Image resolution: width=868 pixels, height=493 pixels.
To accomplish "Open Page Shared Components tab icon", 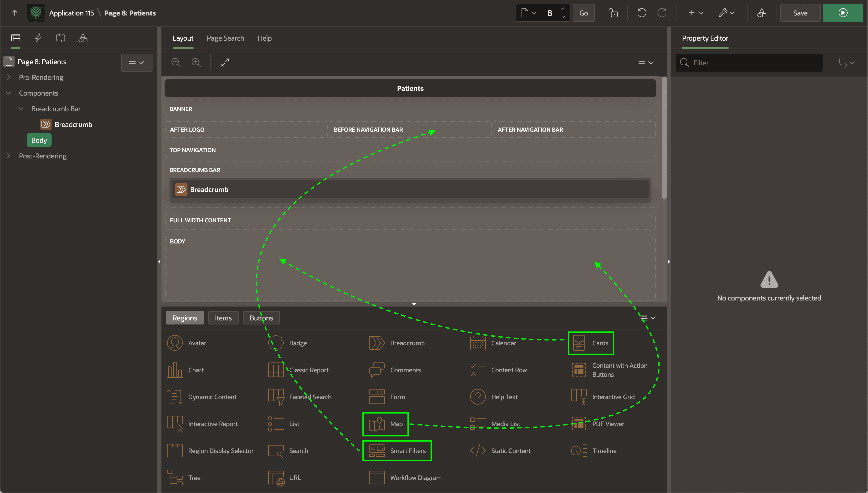I will (83, 38).
